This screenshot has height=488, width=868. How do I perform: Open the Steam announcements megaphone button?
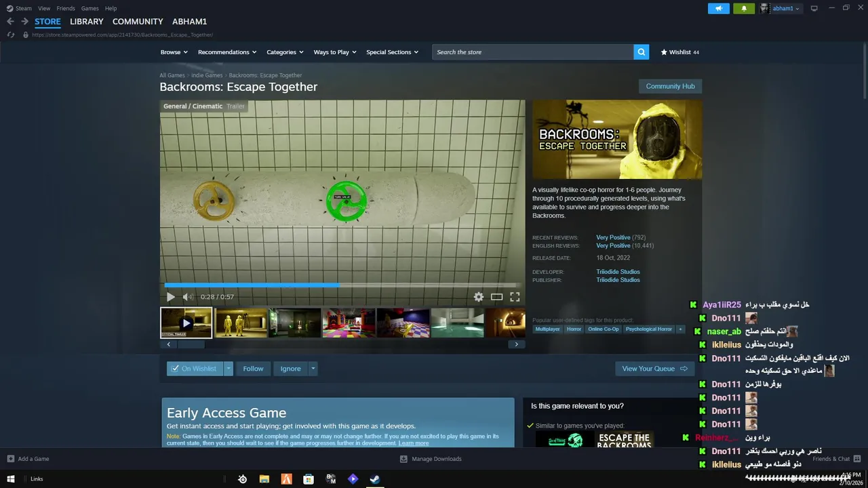(719, 8)
